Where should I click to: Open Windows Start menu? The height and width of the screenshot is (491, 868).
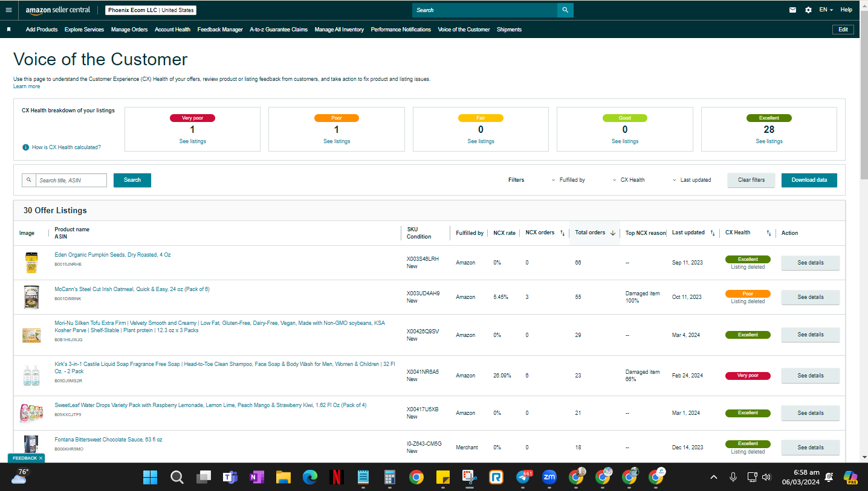(x=150, y=477)
